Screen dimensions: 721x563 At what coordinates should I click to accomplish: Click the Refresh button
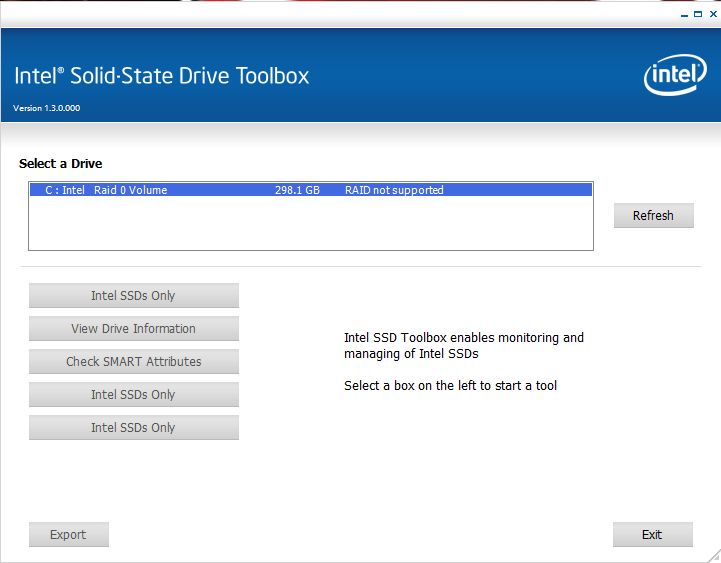pos(653,215)
